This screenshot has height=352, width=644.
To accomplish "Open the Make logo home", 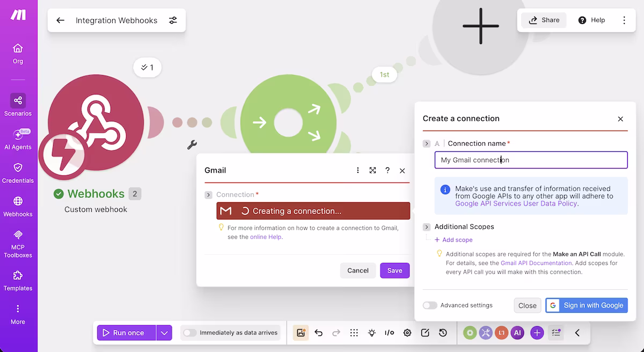I will tap(18, 15).
